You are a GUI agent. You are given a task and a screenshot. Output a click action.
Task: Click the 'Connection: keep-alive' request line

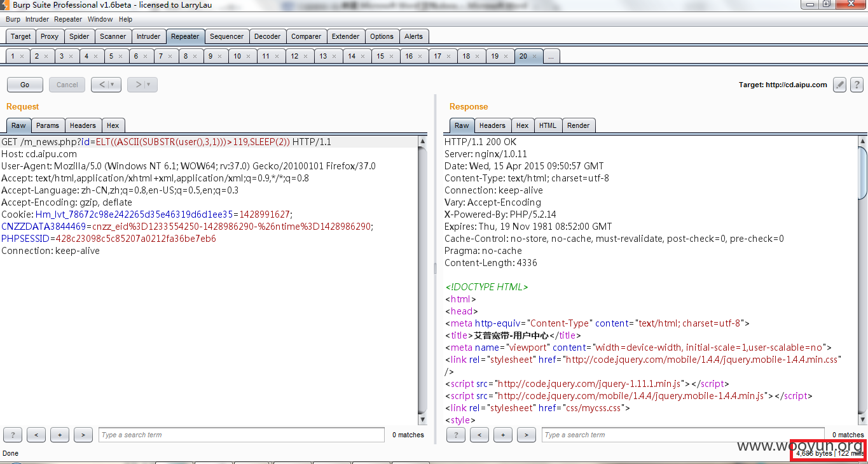(x=50, y=251)
